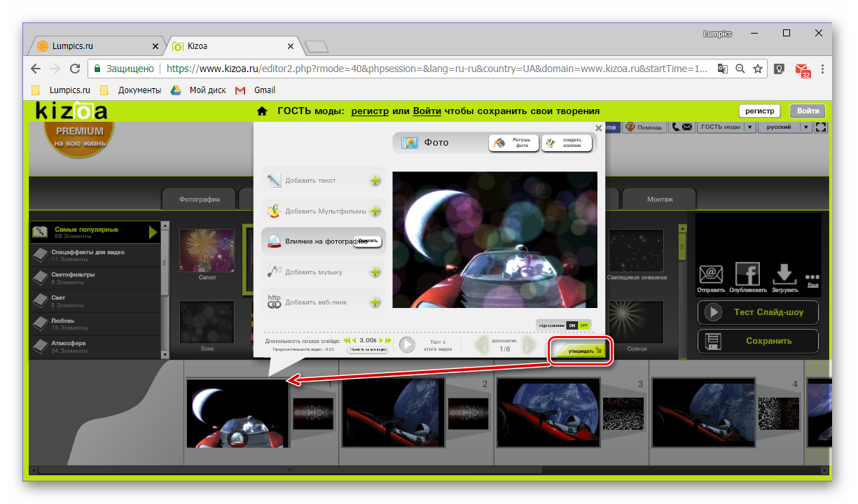Bookmark this page with star icon
Screen dimensions: 858x504
758,69
